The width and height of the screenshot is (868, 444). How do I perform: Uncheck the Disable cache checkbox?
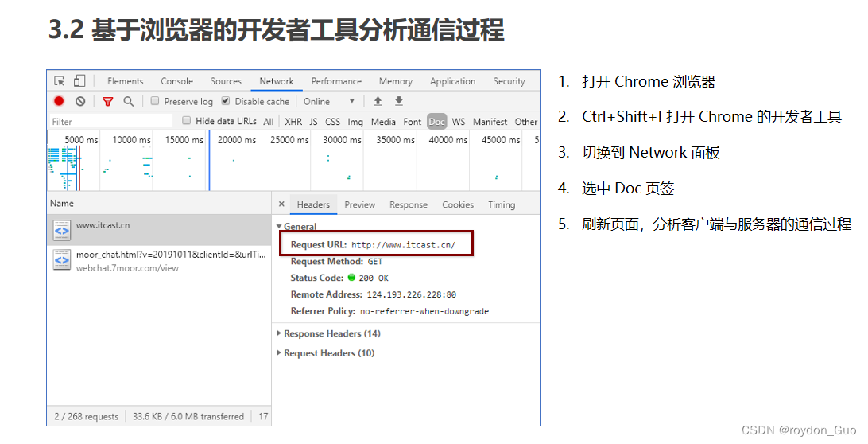tap(225, 101)
